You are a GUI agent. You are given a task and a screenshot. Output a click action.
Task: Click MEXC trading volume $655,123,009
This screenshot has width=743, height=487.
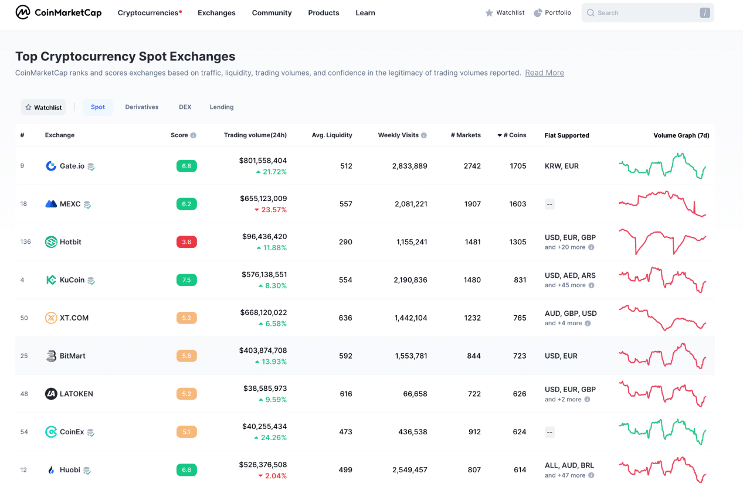[263, 198]
